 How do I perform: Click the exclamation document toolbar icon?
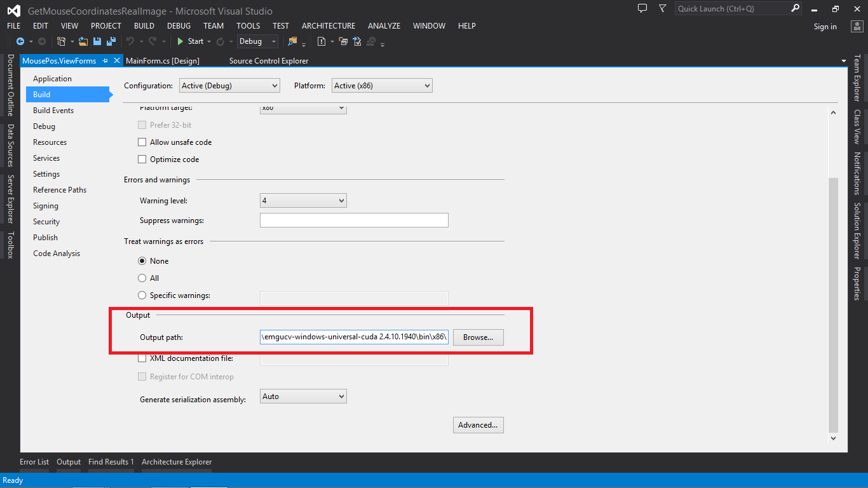[x=322, y=41]
